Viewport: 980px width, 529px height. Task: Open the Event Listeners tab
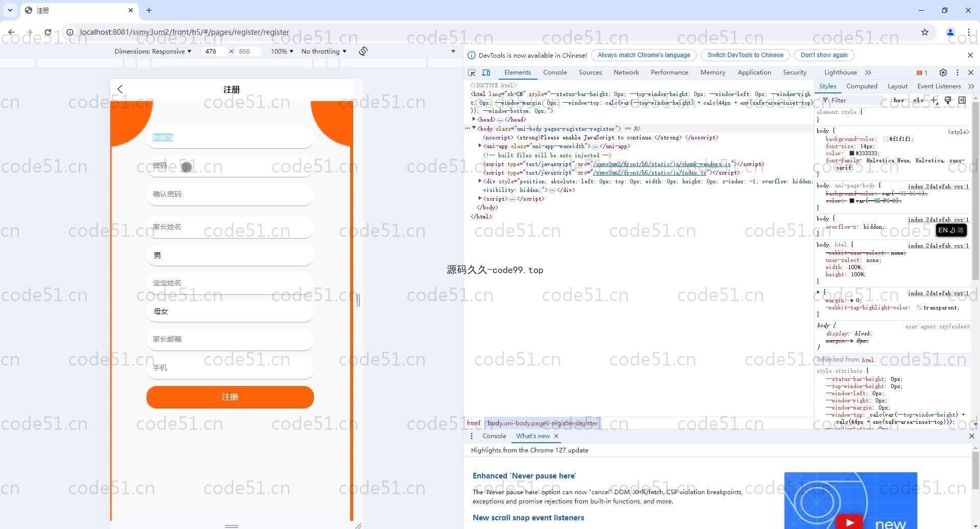pyautogui.click(x=939, y=86)
